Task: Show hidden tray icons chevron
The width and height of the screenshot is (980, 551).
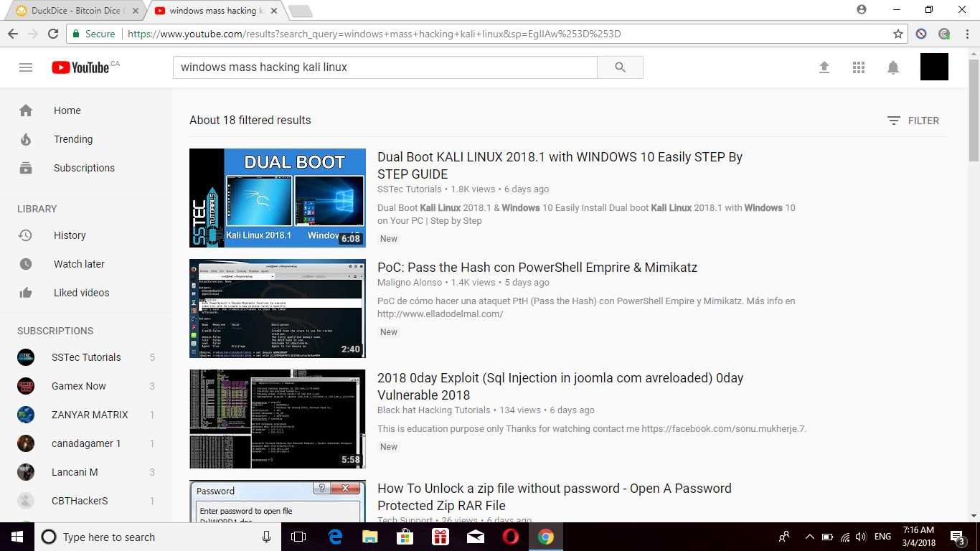Action: pos(810,537)
